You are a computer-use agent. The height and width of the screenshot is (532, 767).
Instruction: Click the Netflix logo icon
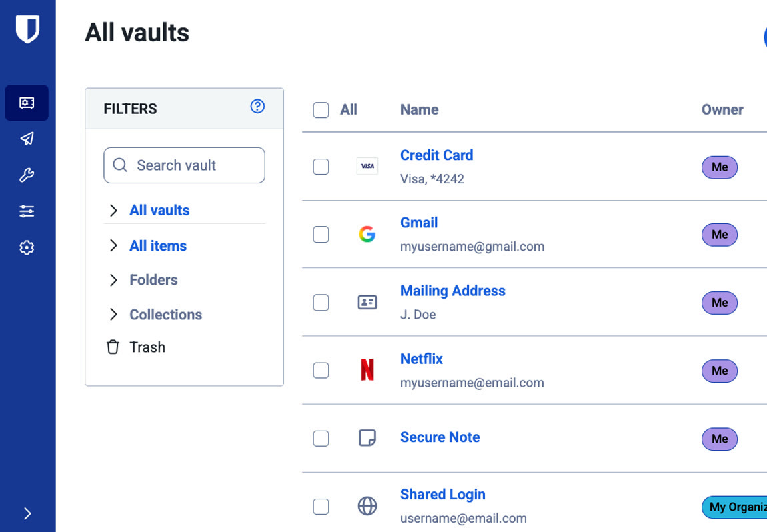tap(367, 369)
